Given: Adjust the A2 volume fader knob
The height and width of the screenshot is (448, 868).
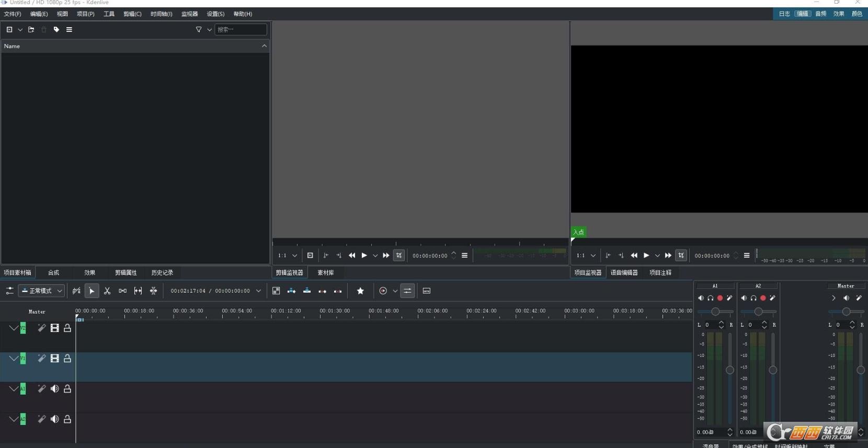Looking at the screenshot, I should [x=773, y=370].
